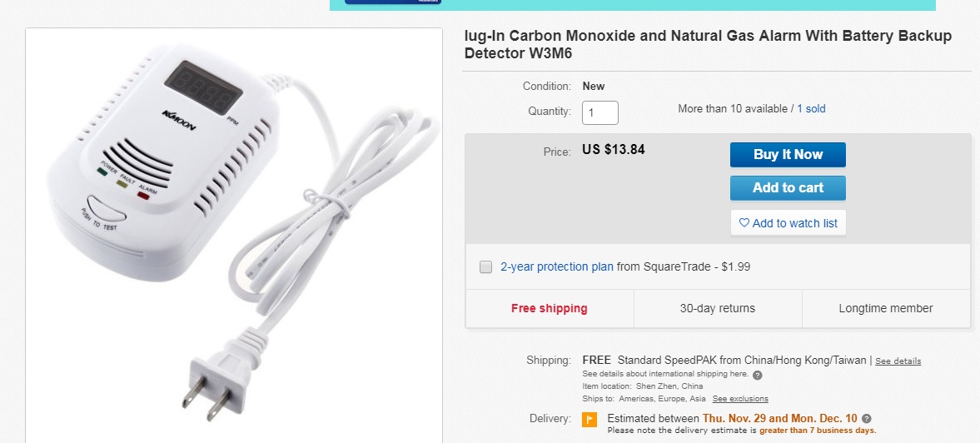980x443 pixels.
Task: Click See details shipping link
Action: (x=898, y=361)
